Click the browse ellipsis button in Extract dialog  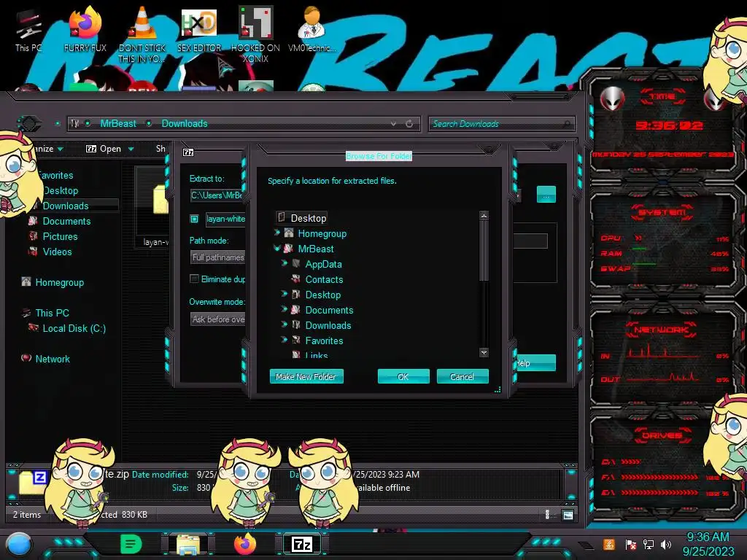point(546,194)
